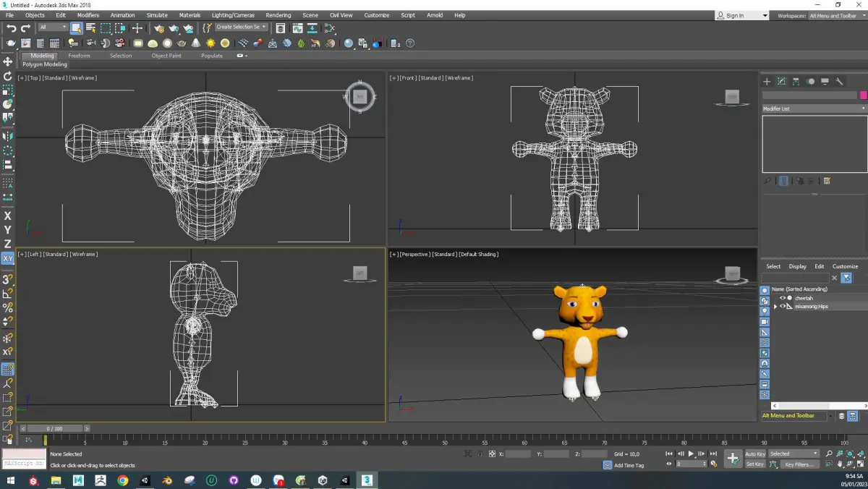
Task: Click the 0 / 100 time slider
Action: point(55,428)
